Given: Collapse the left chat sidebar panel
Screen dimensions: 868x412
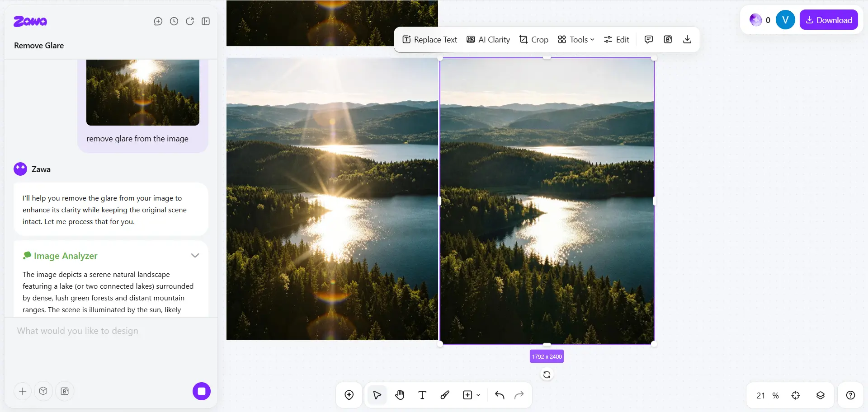Looking at the screenshot, I should [x=206, y=21].
